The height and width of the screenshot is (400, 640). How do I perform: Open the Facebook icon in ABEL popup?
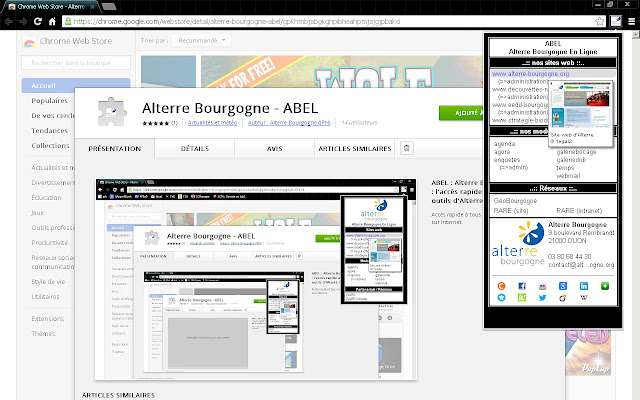[x=522, y=286]
